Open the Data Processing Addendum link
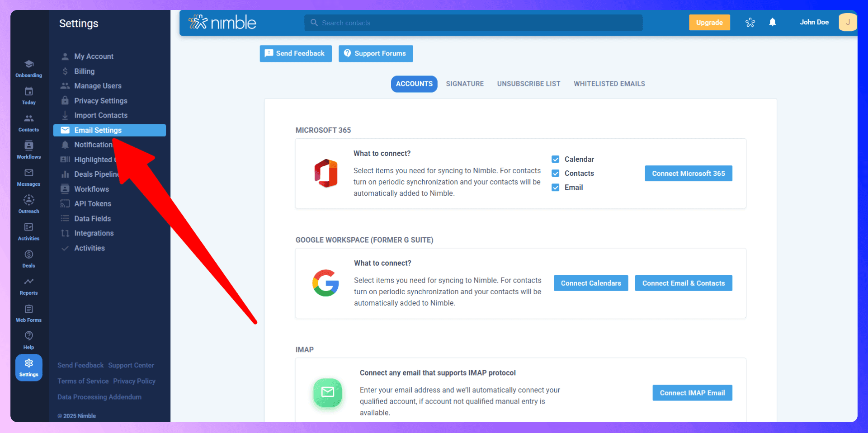 click(x=99, y=397)
